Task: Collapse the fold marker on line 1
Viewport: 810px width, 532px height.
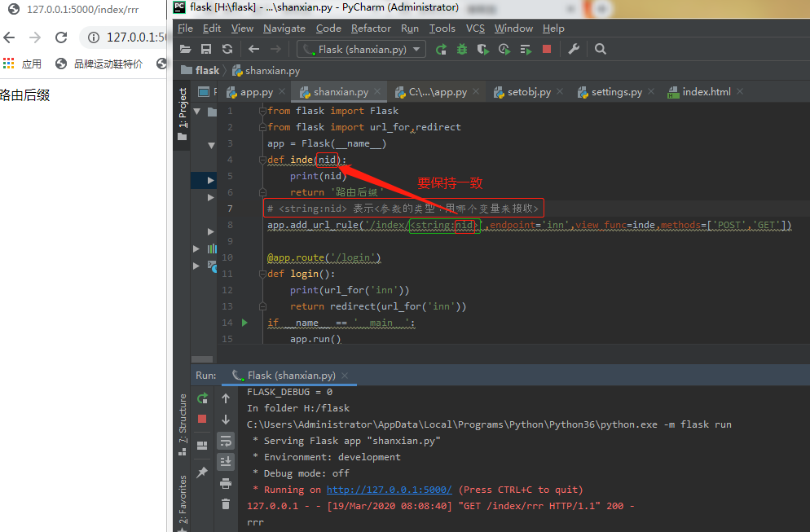Action: pos(262,111)
